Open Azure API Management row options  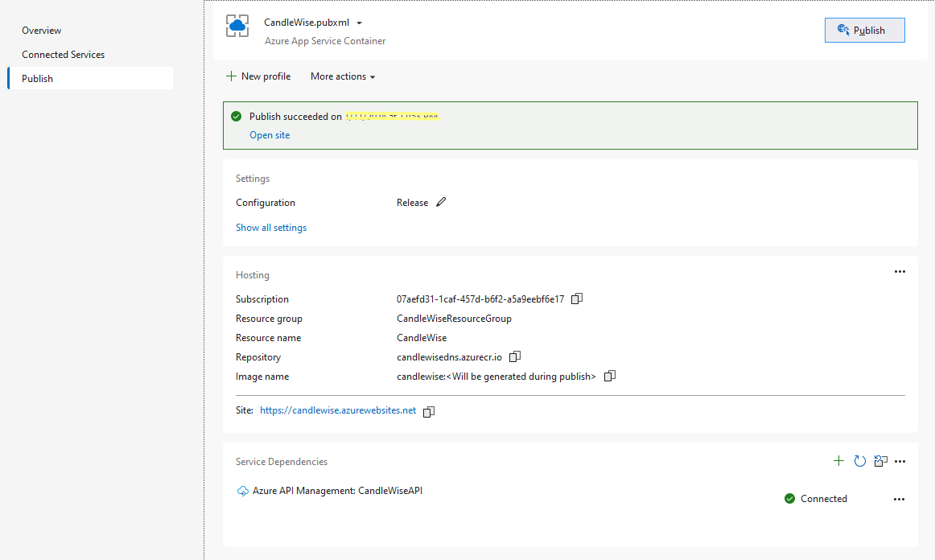(x=899, y=499)
